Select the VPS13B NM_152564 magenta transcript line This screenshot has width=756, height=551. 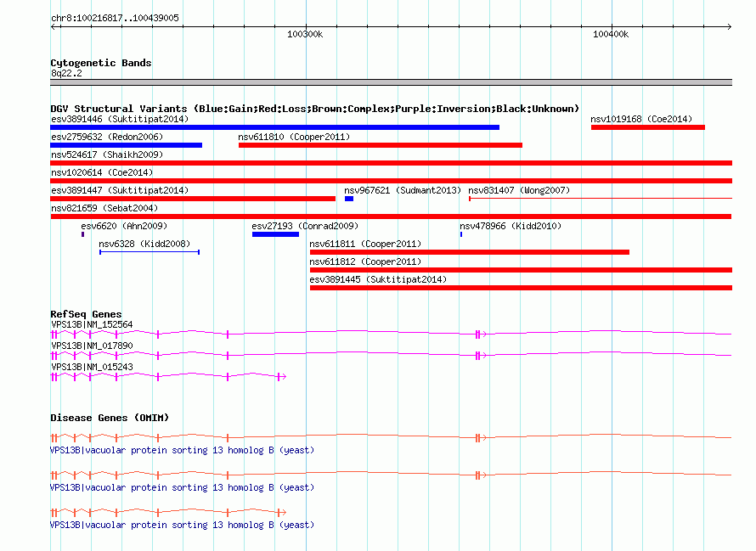point(391,334)
